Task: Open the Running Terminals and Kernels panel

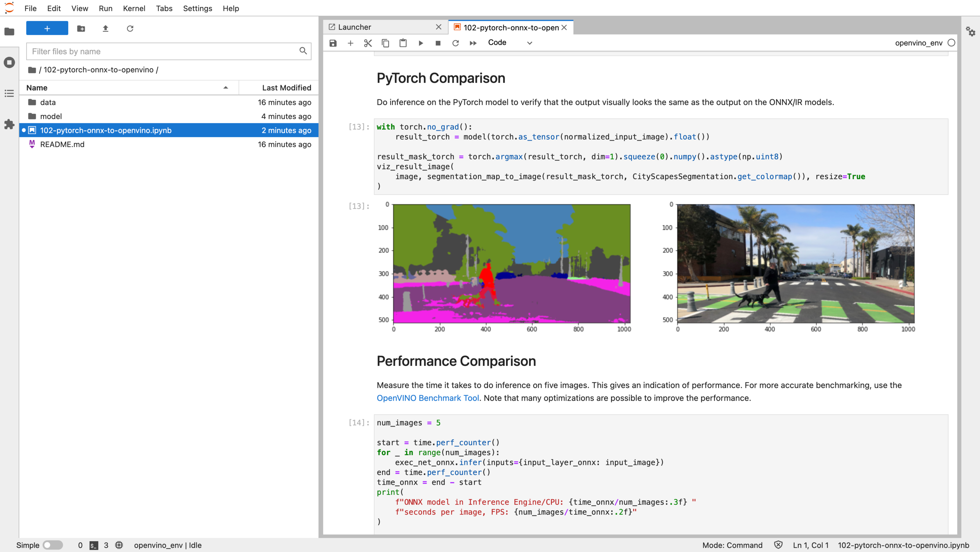Action: [x=9, y=62]
